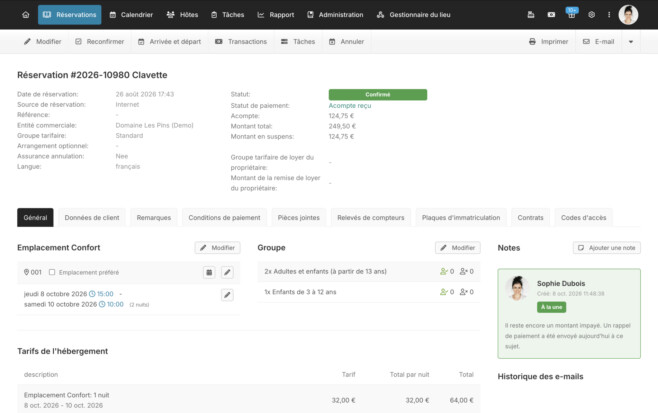
Task: Click check-in icon on Enfants de 3 à 12 ans row
Action: coord(444,292)
